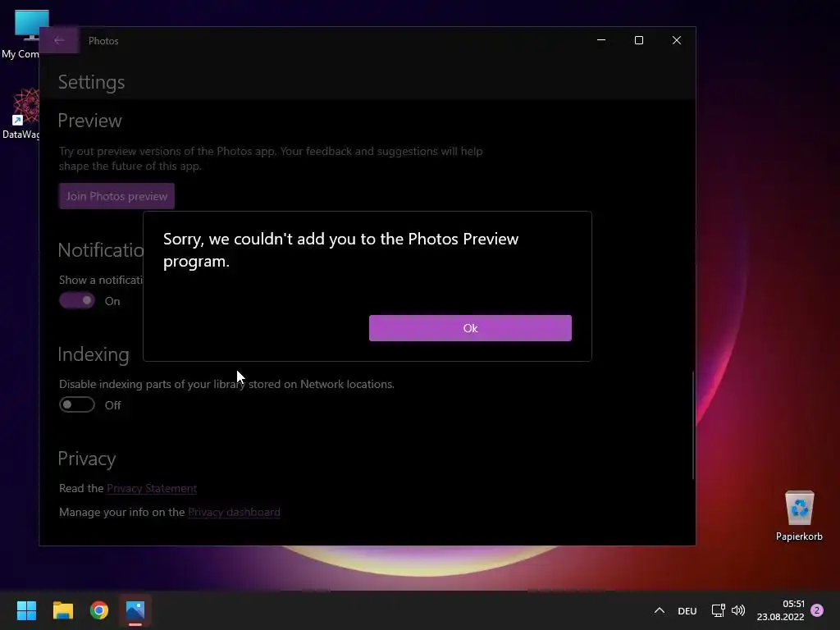The image size is (840, 630).
Task: Show hidden icons in the system tray
Action: [x=660, y=610]
